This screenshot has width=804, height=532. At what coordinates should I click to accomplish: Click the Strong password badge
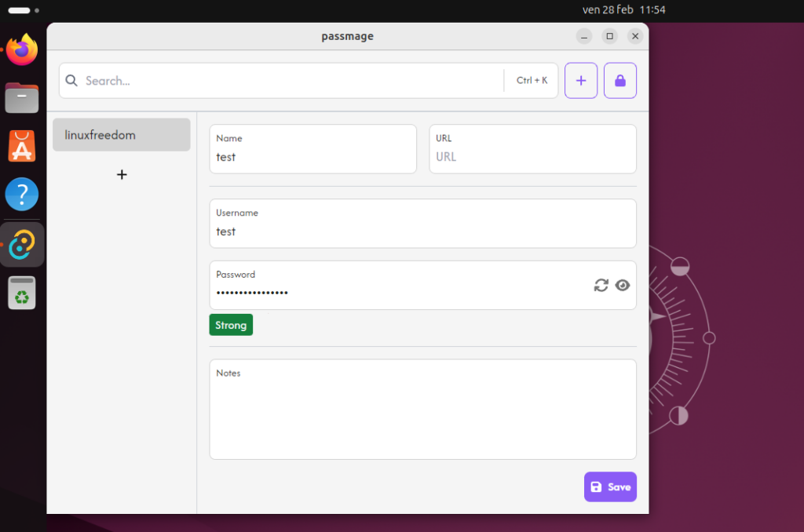[x=231, y=324]
